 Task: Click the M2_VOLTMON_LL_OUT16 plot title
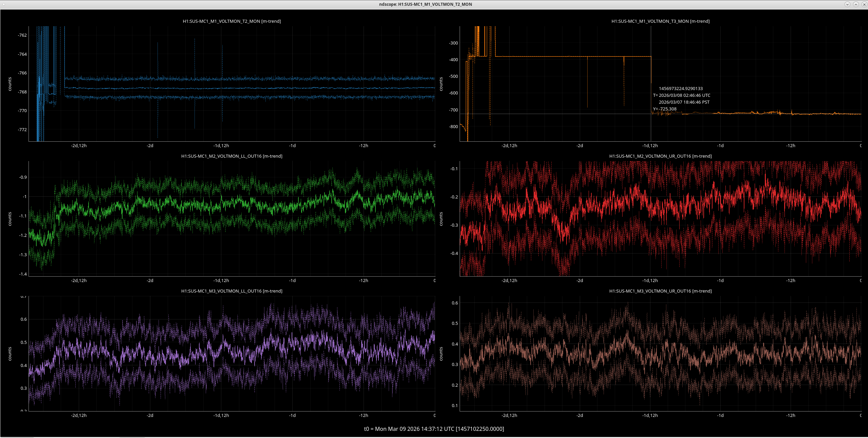(232, 156)
